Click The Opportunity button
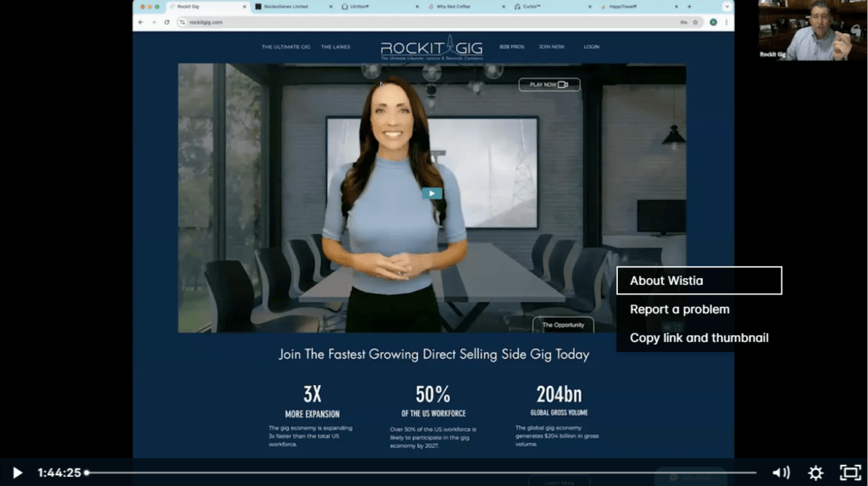868x486 pixels. 563,325
